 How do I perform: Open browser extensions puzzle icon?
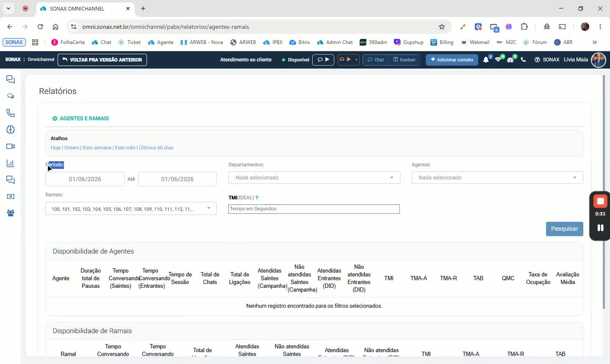click(524, 27)
